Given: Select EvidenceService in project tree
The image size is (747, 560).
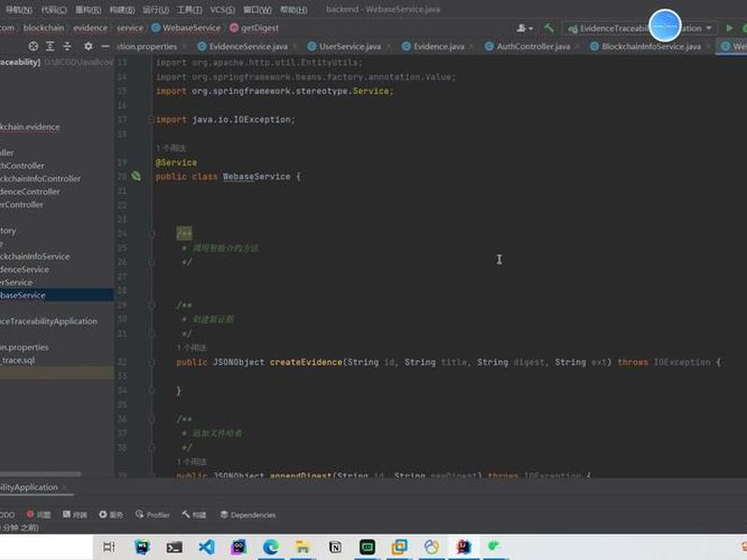Looking at the screenshot, I should pos(24,269).
